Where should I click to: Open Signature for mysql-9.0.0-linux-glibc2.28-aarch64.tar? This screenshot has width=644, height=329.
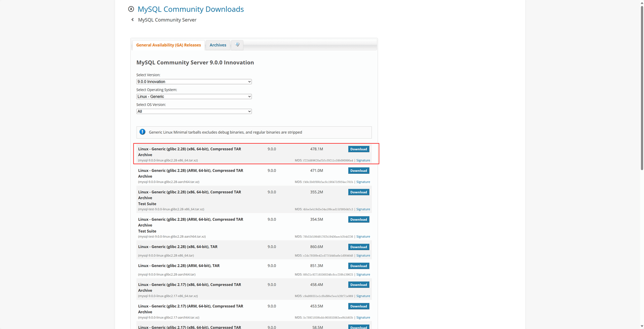(363, 275)
